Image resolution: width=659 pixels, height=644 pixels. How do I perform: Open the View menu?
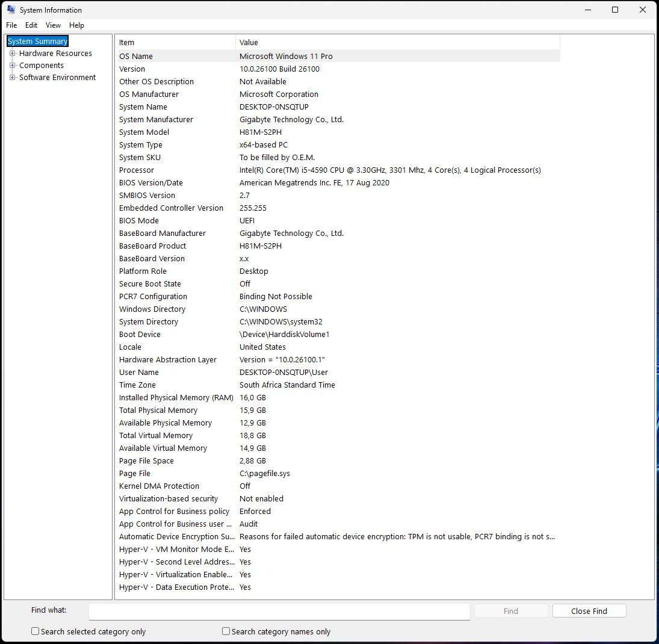tap(53, 25)
